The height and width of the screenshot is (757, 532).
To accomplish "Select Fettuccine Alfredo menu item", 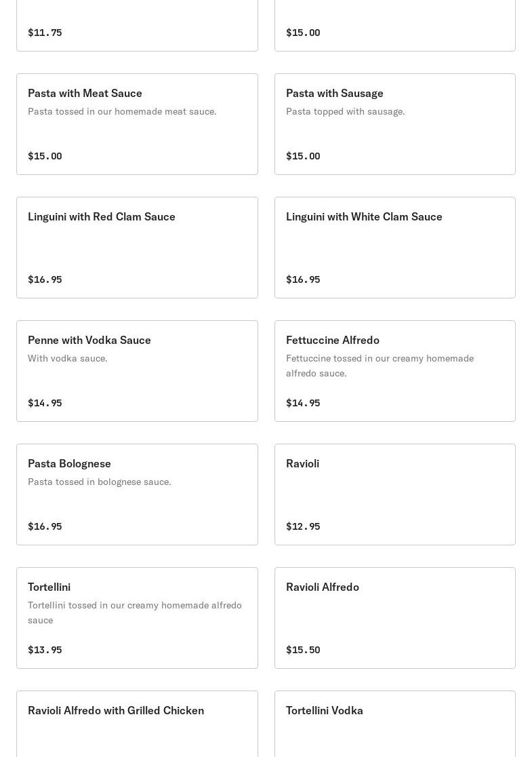I will pos(394,371).
